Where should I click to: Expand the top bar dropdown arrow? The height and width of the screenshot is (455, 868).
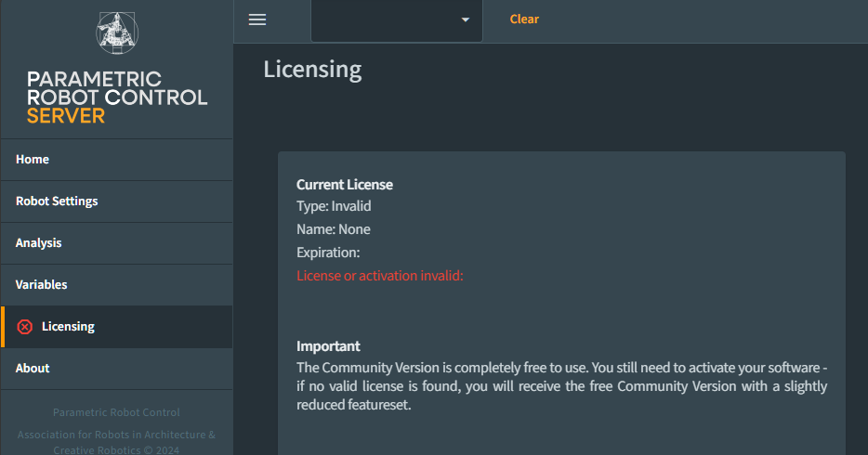click(466, 19)
